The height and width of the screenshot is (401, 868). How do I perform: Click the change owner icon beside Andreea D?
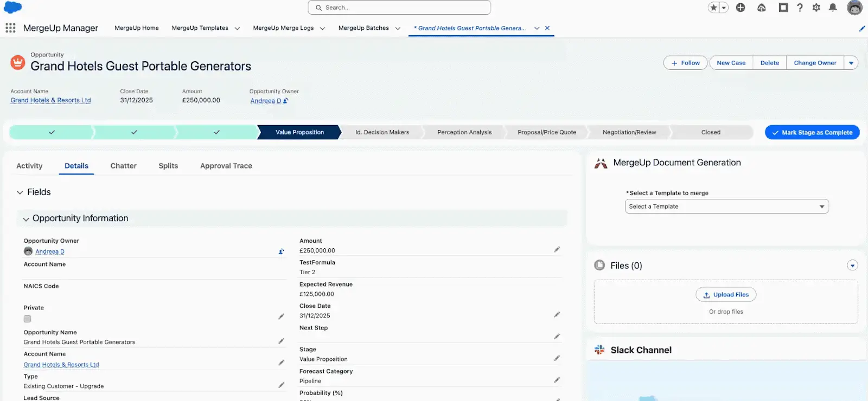281,251
